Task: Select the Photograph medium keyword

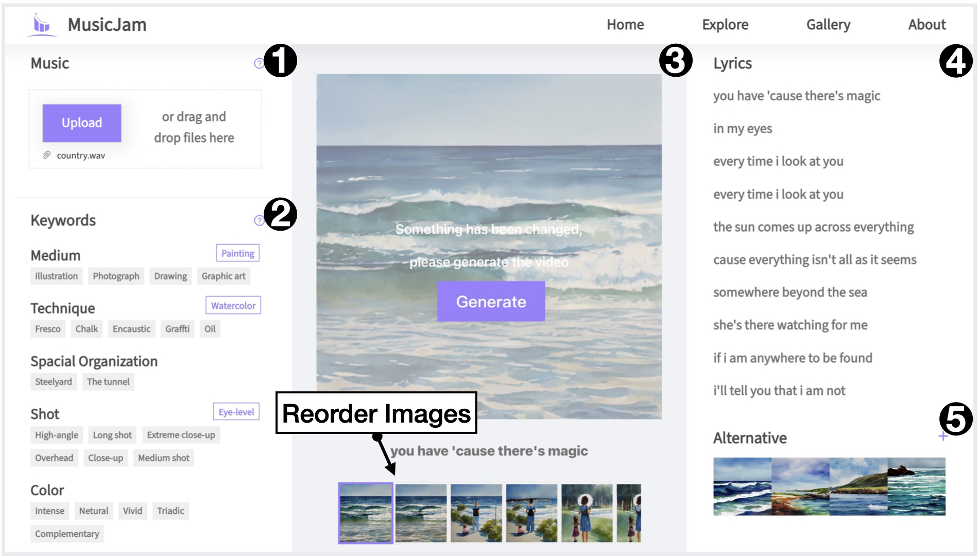Action: click(x=116, y=276)
